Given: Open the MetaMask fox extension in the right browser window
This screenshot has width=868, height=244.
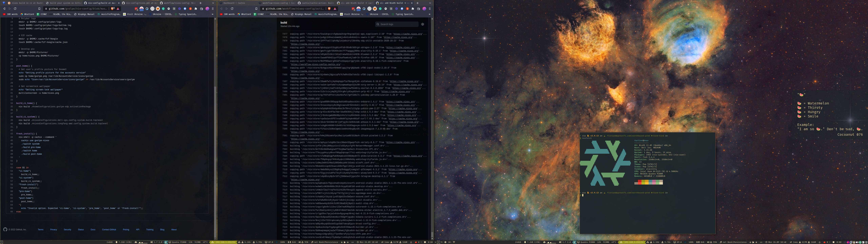Looking at the screenshot, I should pyautogui.click(x=375, y=9).
